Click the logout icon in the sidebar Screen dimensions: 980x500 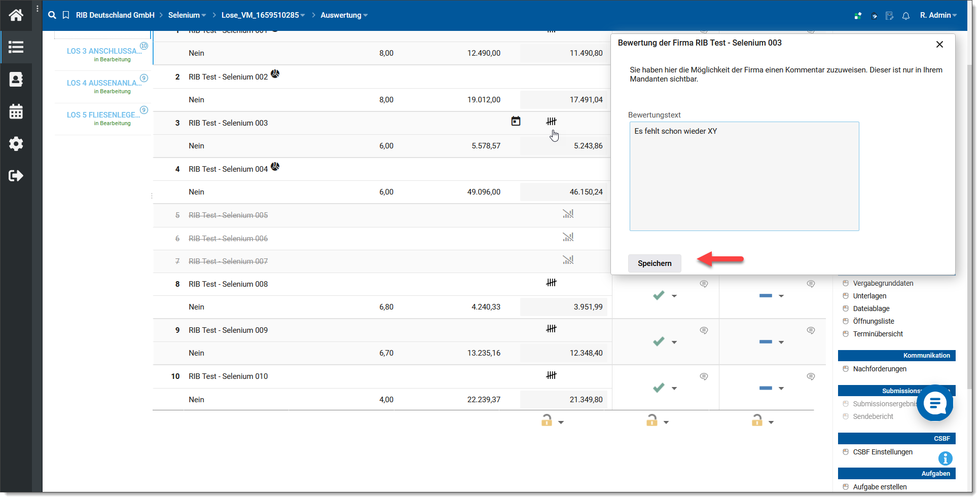coord(16,176)
